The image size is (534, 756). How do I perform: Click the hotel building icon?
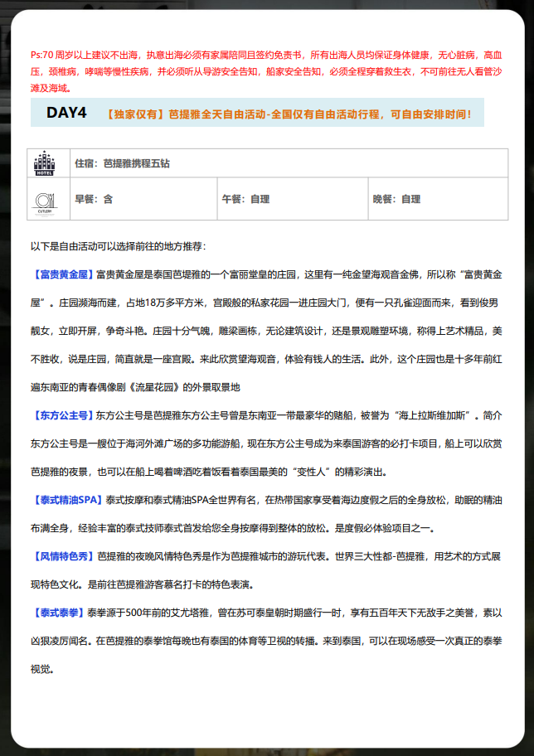[x=43, y=162]
